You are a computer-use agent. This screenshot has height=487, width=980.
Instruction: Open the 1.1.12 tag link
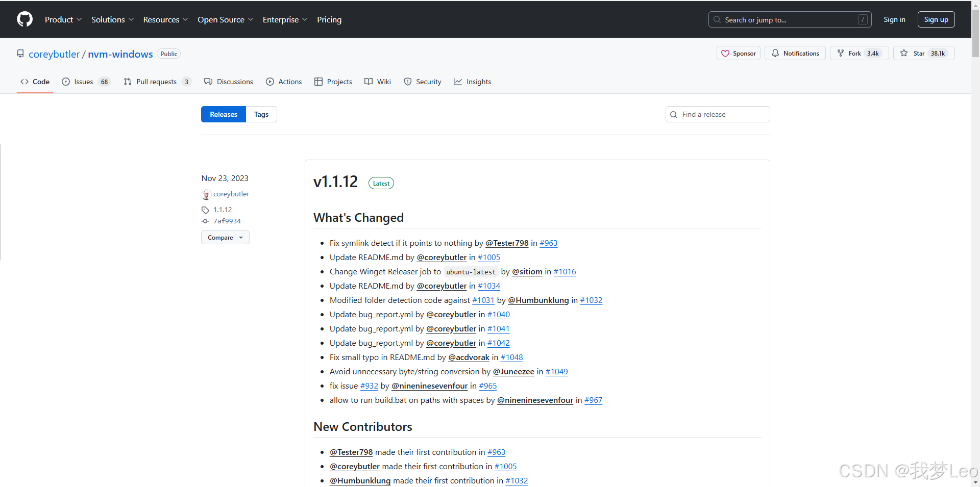pos(223,210)
